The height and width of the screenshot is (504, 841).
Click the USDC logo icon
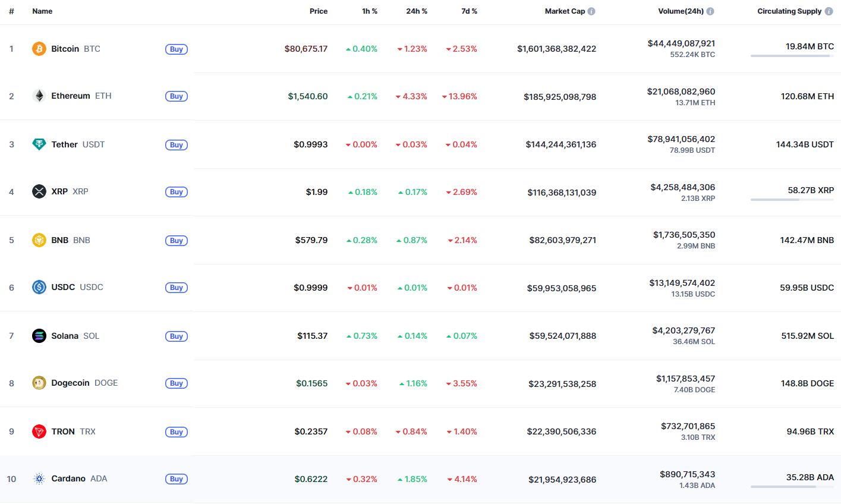click(39, 287)
